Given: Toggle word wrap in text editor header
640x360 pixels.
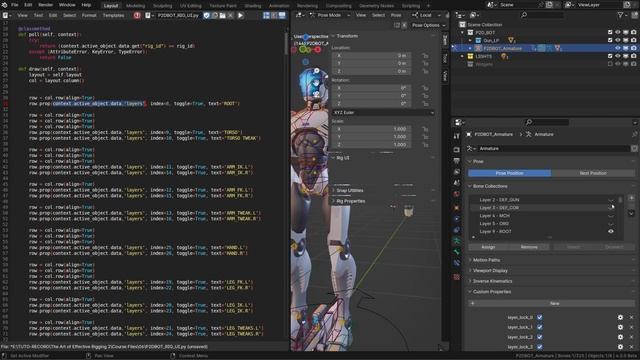Looking at the screenshot, I should click(x=274, y=15).
